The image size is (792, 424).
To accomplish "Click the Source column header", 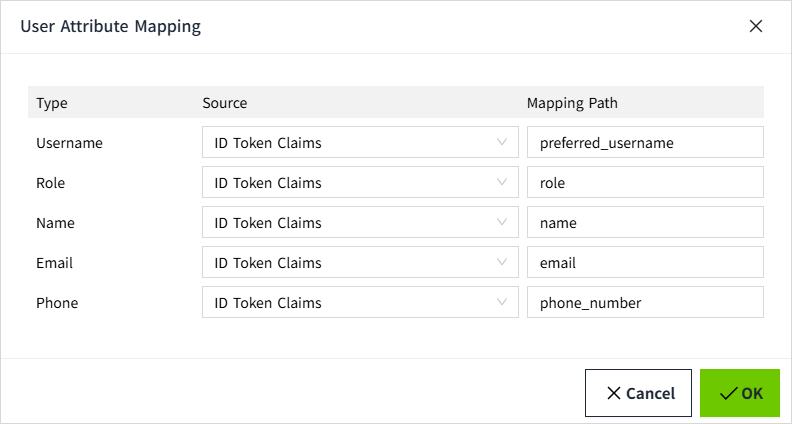I will point(224,103).
